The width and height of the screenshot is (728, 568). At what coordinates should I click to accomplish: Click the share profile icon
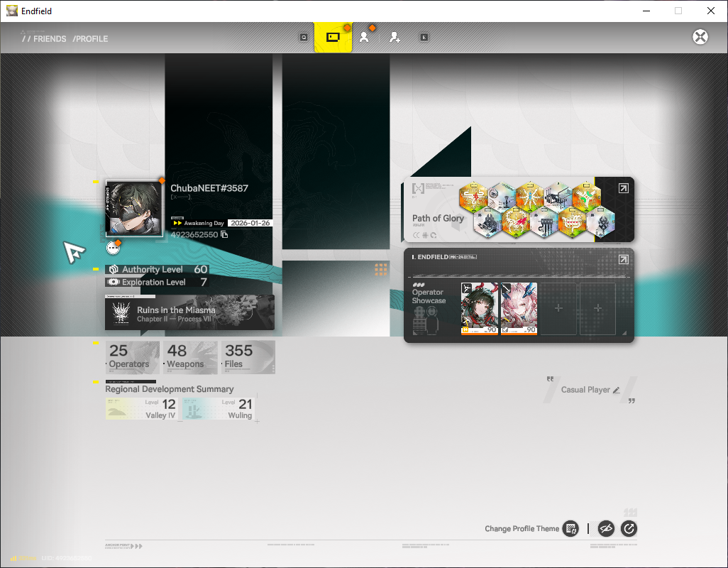point(629,528)
